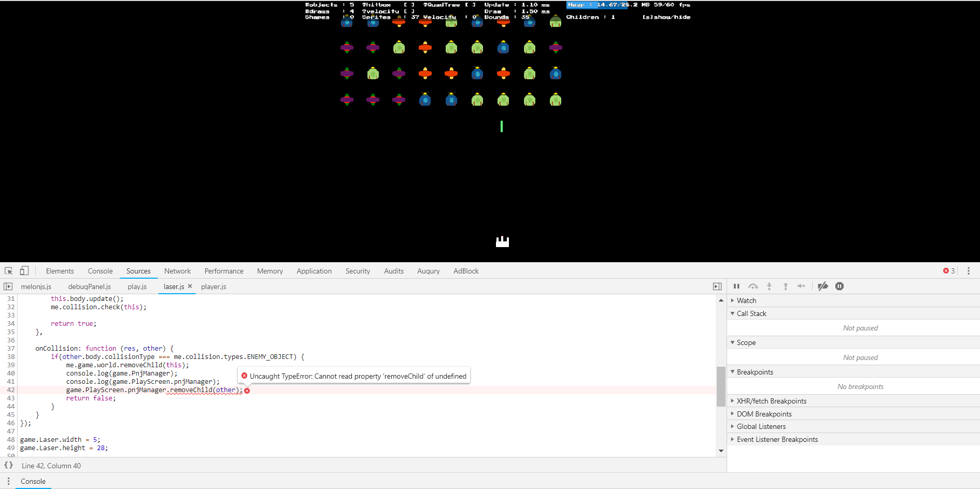
Task: Open the Security panel tab
Action: pos(358,271)
